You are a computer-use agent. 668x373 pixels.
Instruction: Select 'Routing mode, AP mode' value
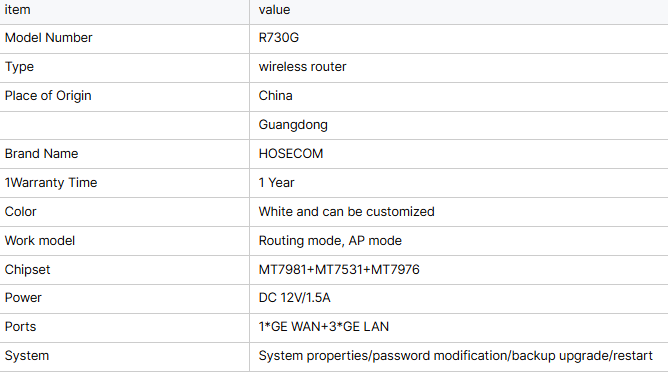pyautogui.click(x=330, y=241)
